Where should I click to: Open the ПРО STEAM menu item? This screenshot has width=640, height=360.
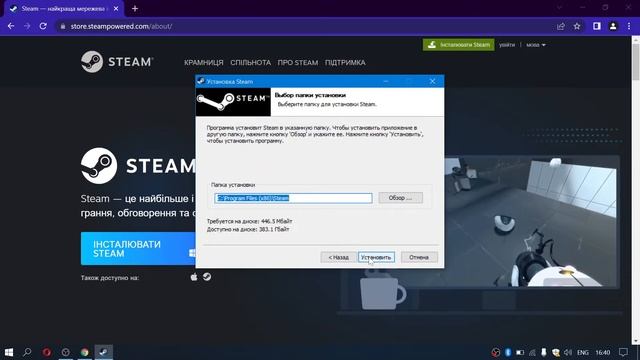click(x=298, y=63)
